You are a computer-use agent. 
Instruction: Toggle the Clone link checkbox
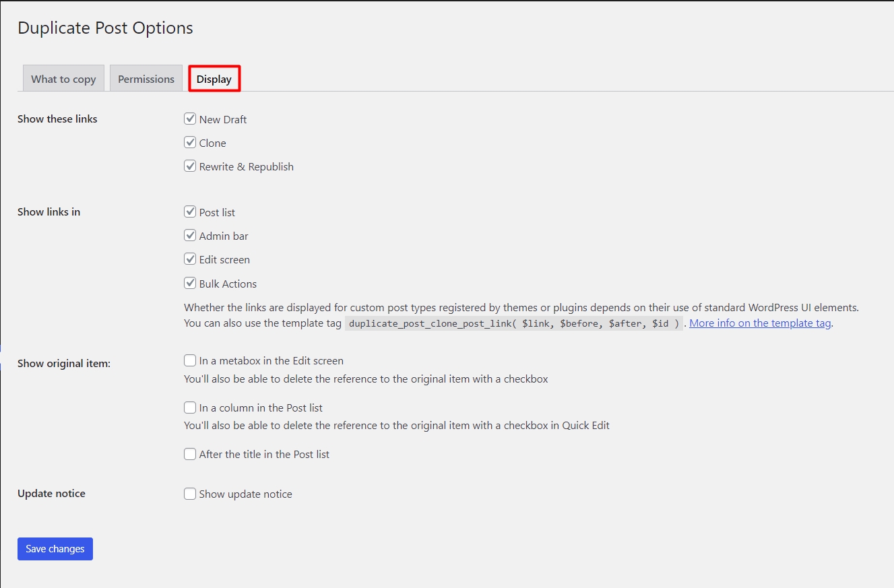(190, 143)
